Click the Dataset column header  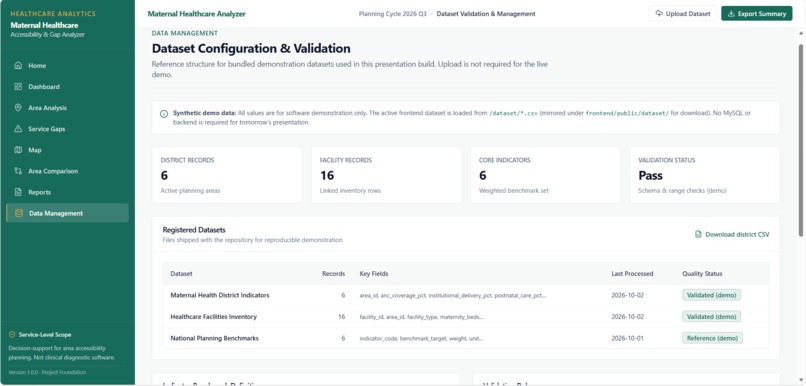coord(181,274)
